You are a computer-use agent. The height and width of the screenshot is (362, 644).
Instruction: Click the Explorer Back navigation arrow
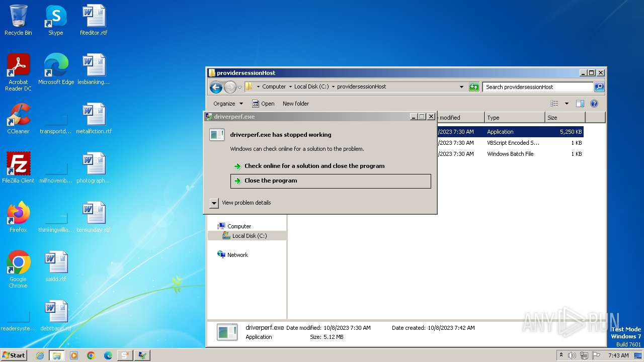216,87
